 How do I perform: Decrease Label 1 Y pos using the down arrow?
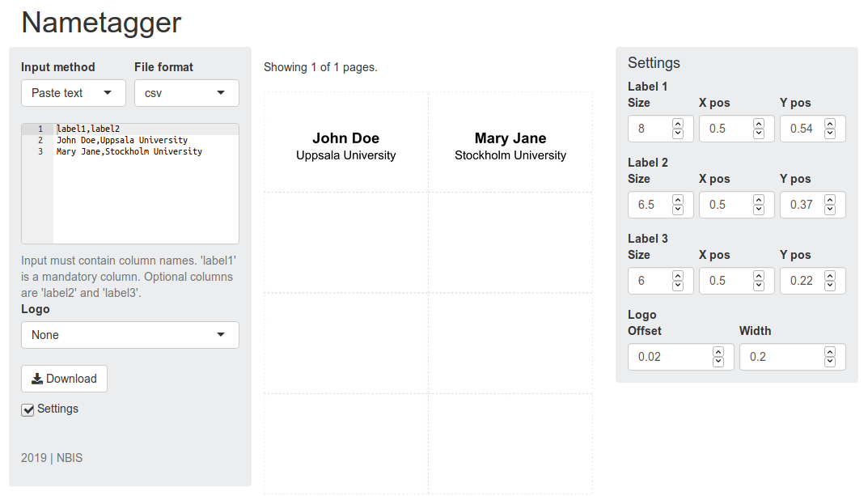pos(829,134)
